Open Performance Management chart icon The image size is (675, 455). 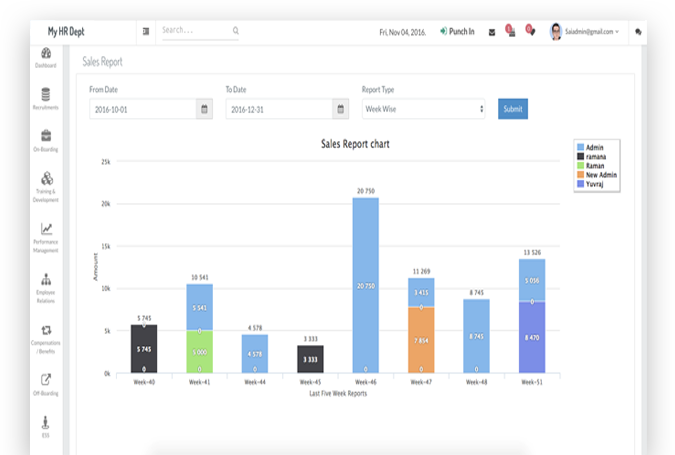point(46,229)
